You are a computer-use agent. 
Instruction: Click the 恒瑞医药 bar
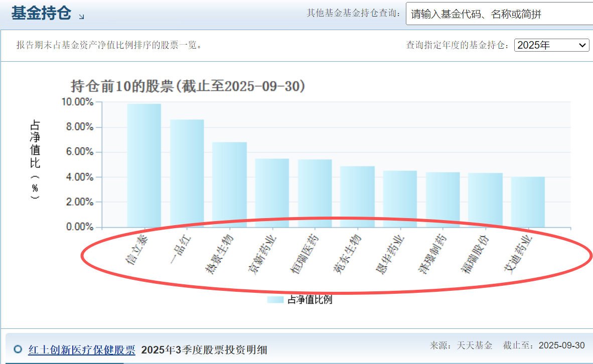tap(315, 193)
